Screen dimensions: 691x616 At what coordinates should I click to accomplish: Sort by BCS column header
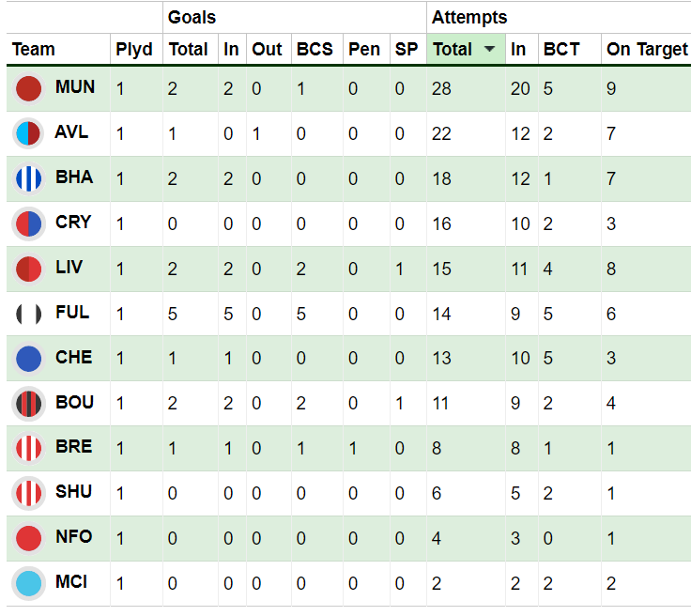[x=315, y=50]
